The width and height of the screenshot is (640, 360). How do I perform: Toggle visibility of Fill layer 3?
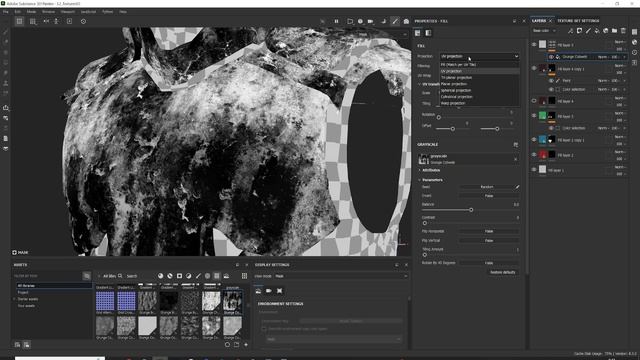pyautogui.click(x=534, y=116)
